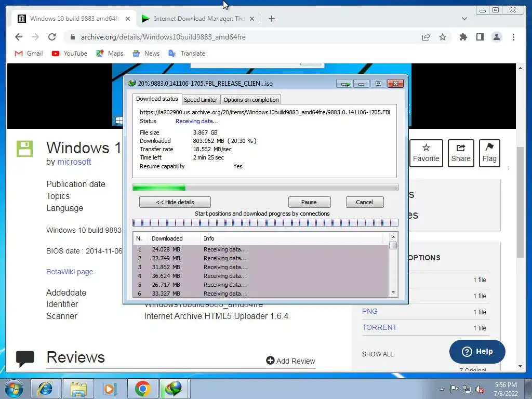
Task: Select the Download status tab
Action: (x=157, y=99)
